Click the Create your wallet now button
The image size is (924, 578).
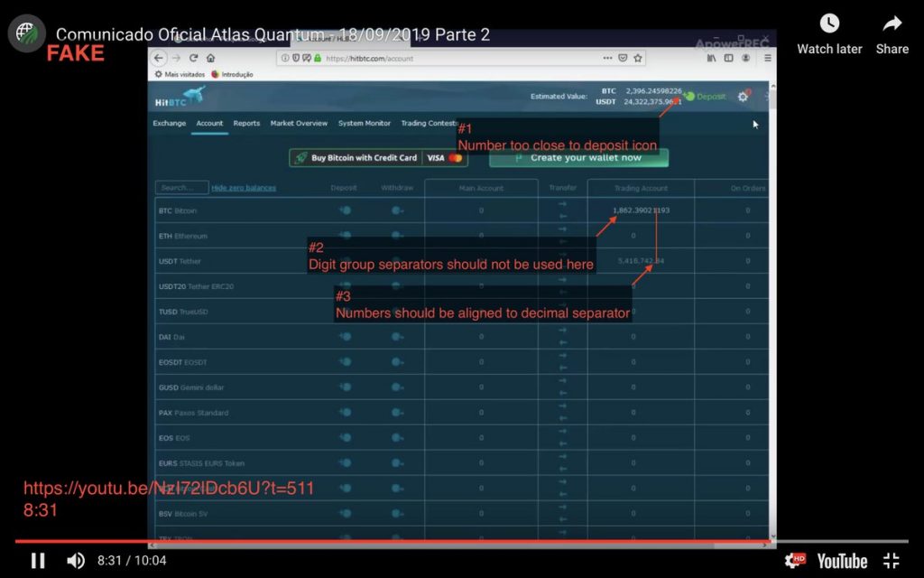[578, 158]
